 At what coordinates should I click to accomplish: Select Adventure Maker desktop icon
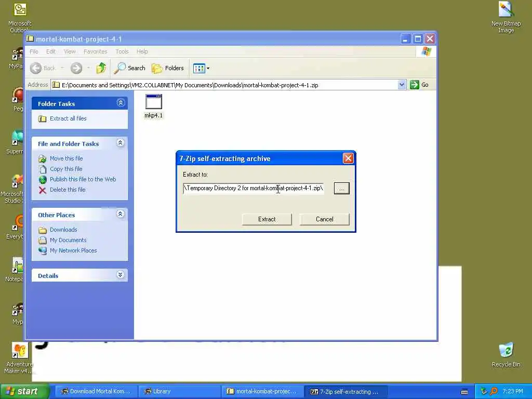19,358
